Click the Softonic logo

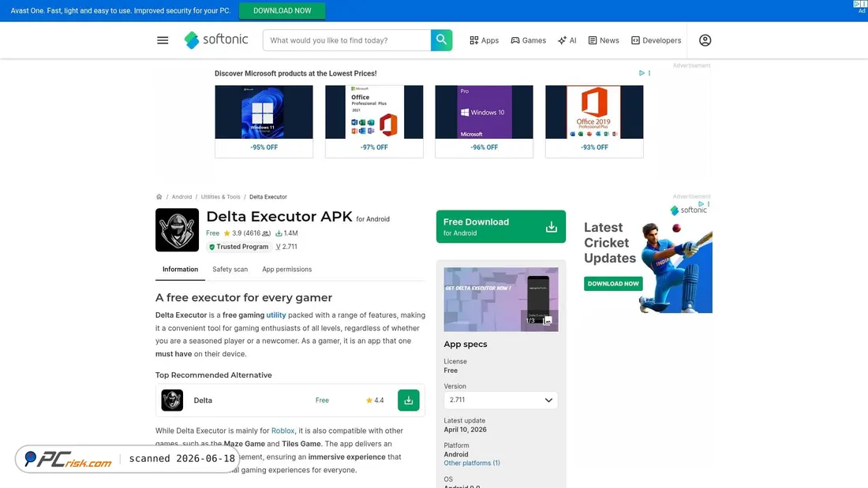tap(216, 40)
